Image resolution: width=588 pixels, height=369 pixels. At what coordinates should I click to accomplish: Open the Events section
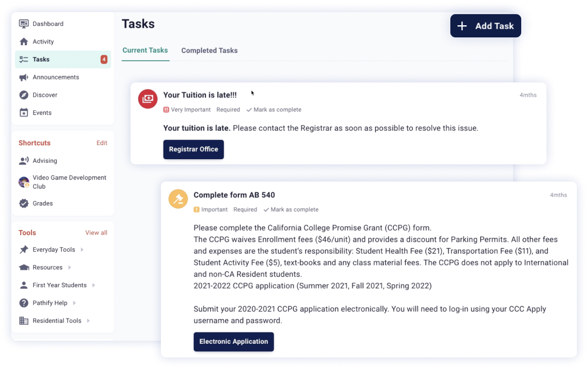pos(42,112)
